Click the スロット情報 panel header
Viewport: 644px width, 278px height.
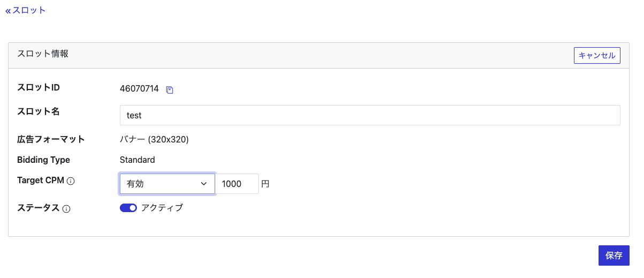(43, 54)
